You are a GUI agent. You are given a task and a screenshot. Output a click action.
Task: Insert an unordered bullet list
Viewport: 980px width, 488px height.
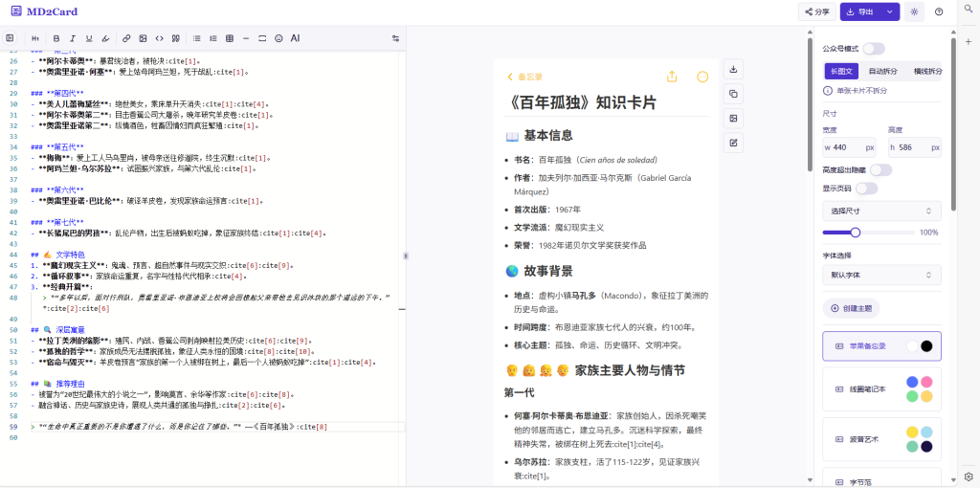(197, 38)
